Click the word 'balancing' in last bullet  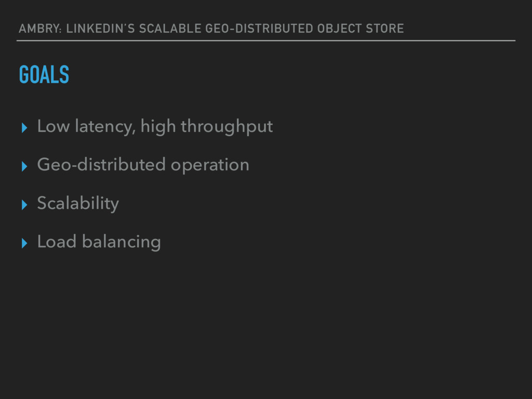[122, 242]
